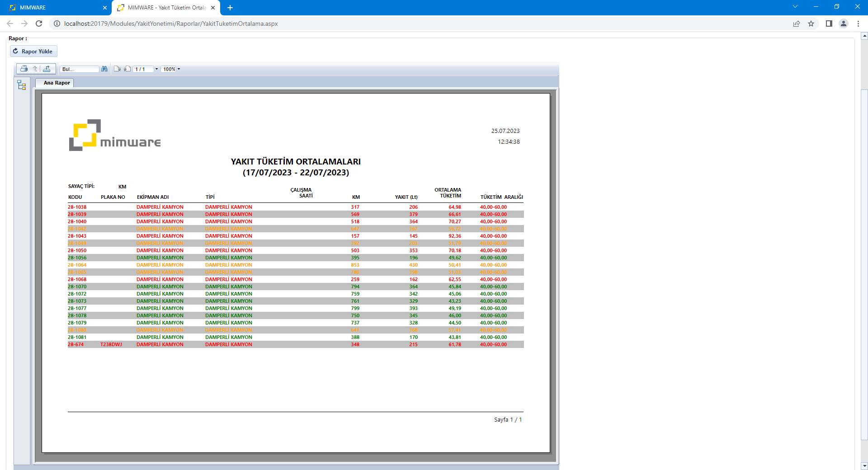This screenshot has height=470, width=868.
Task: Open a new browser tab
Action: coord(230,8)
